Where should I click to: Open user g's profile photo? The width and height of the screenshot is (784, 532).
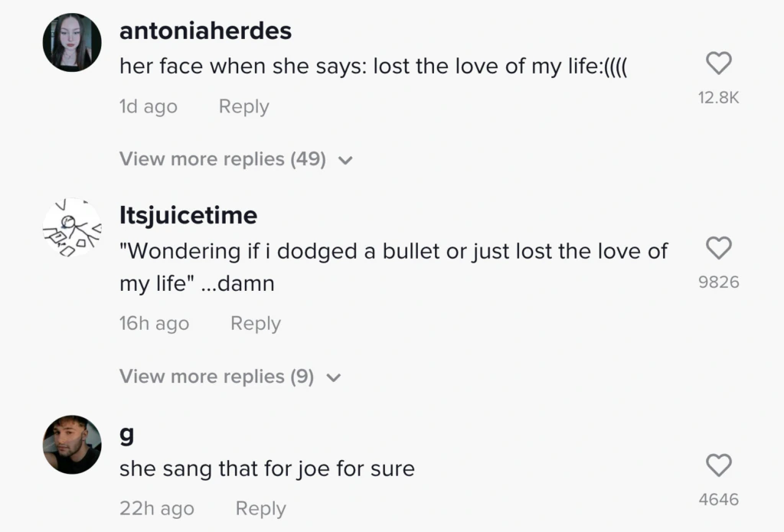72,445
